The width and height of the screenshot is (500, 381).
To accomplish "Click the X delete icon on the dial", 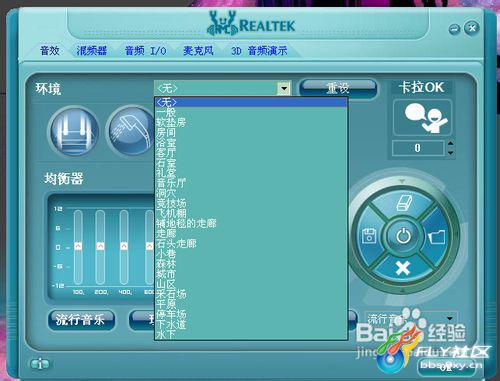I will pyautogui.click(x=403, y=268).
